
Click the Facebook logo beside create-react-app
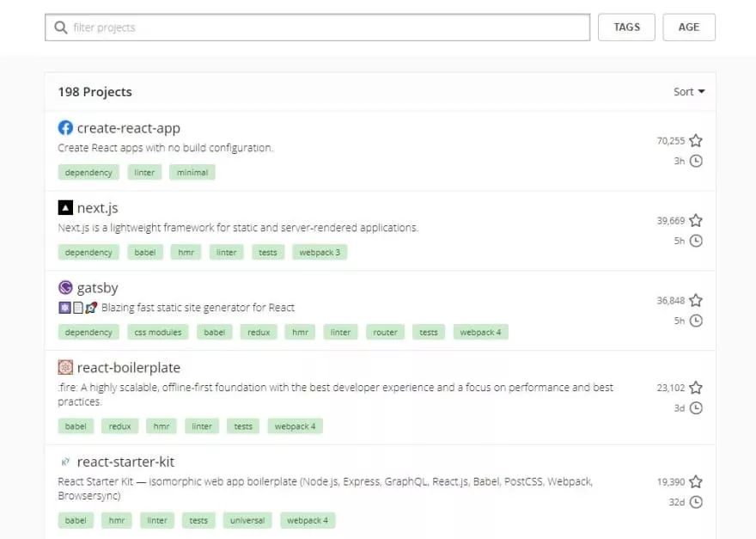tap(65, 128)
